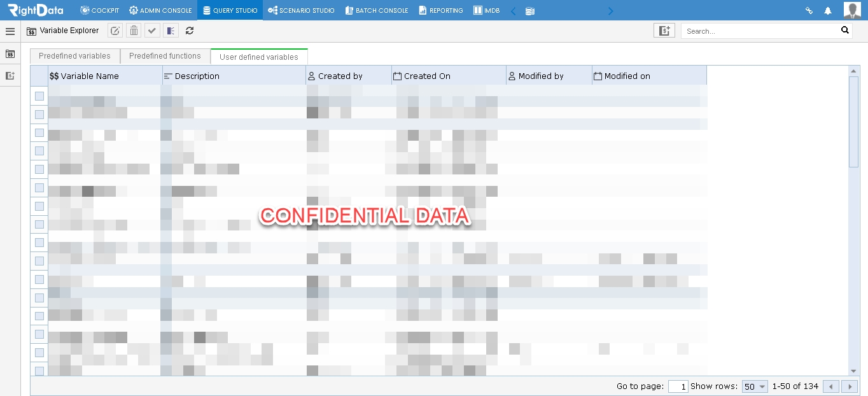
Task: Click the Go to page number field
Action: (678, 386)
